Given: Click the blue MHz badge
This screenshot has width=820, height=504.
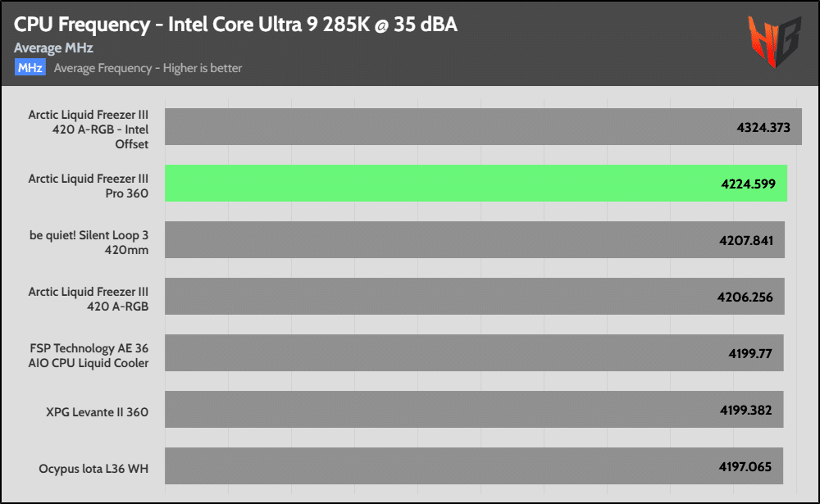Looking at the screenshot, I should pyautogui.click(x=30, y=68).
